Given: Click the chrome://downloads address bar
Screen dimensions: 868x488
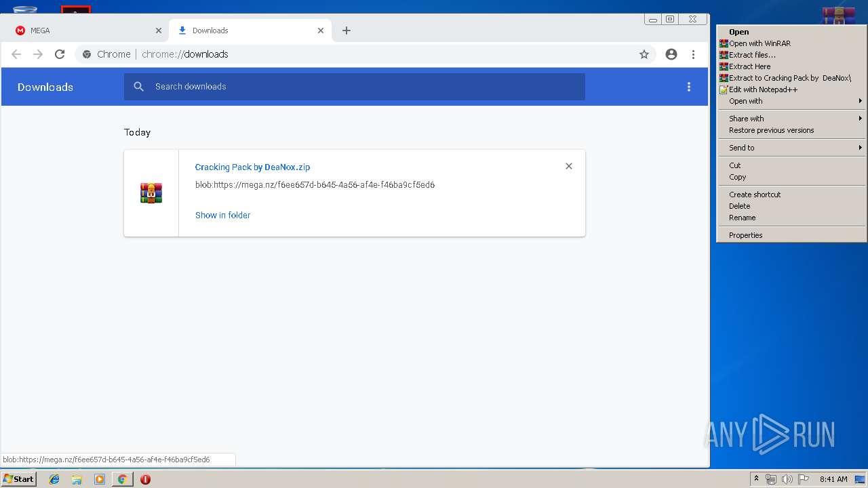Looking at the screenshot, I should tap(365, 54).
